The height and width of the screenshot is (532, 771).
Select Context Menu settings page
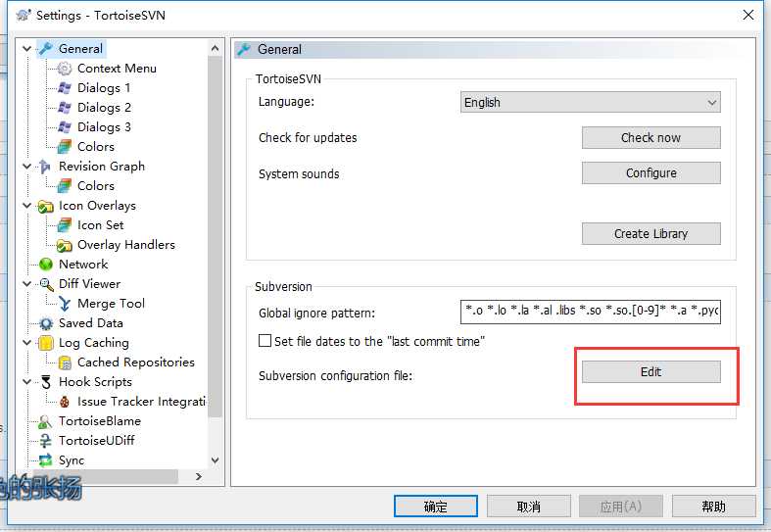tap(117, 69)
